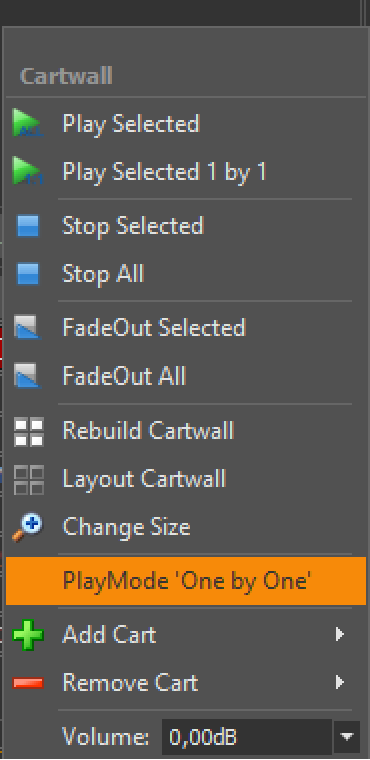
Task: Click the Change Size magnifier icon
Action: coord(27,527)
